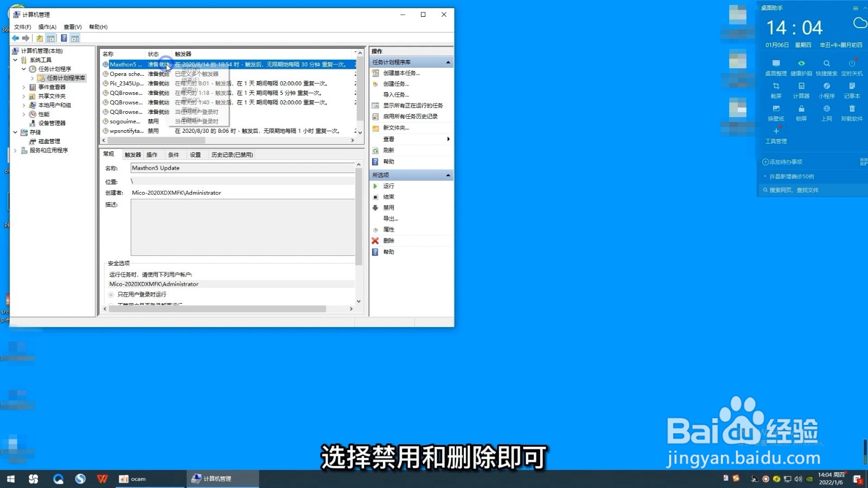The height and width of the screenshot is (488, 868).
Task: Click the back navigation arrow in the toolbar
Action: click(x=15, y=38)
